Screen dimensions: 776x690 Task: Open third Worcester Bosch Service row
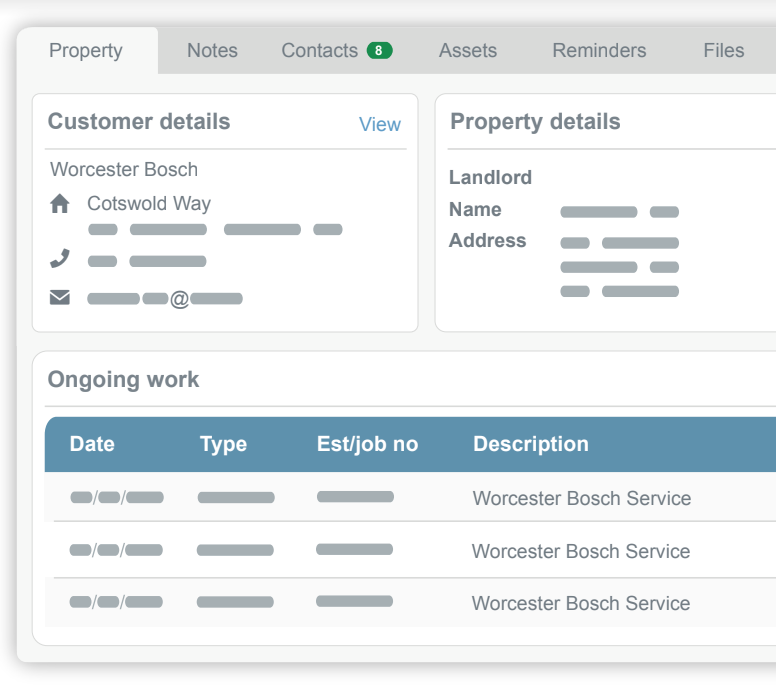(x=410, y=602)
